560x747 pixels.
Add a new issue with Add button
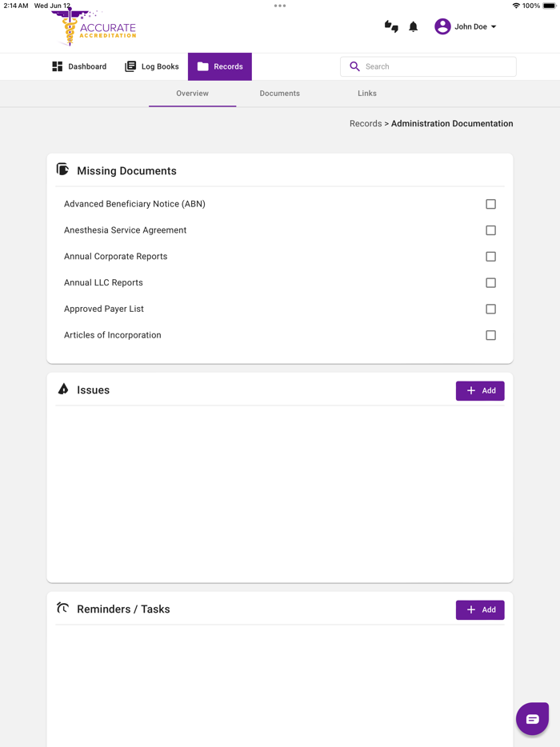point(480,390)
